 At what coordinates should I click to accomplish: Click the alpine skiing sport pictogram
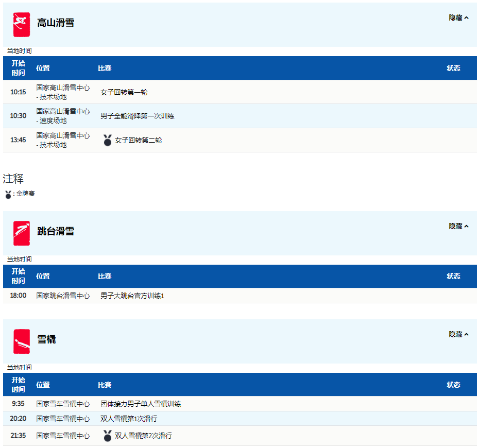(22, 24)
